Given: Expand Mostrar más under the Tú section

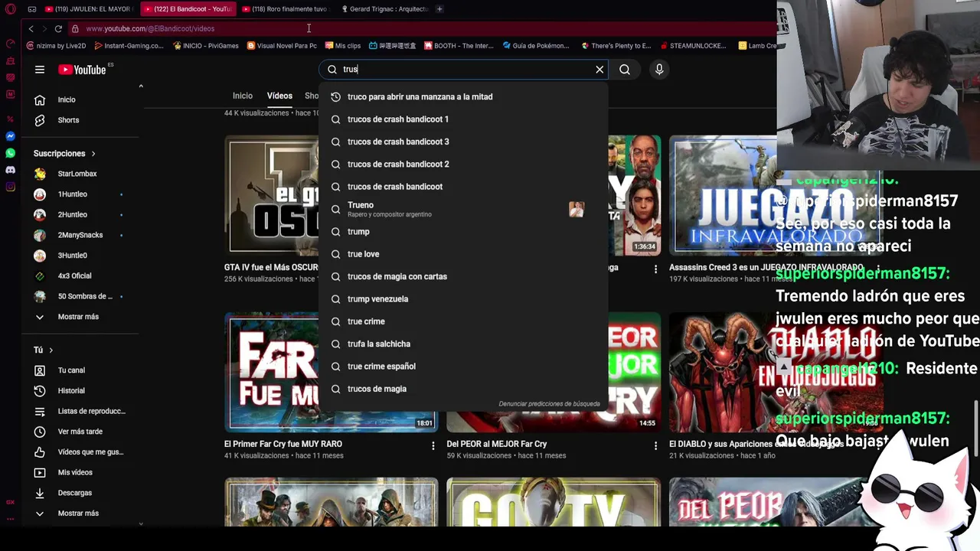Looking at the screenshot, I should (x=80, y=514).
